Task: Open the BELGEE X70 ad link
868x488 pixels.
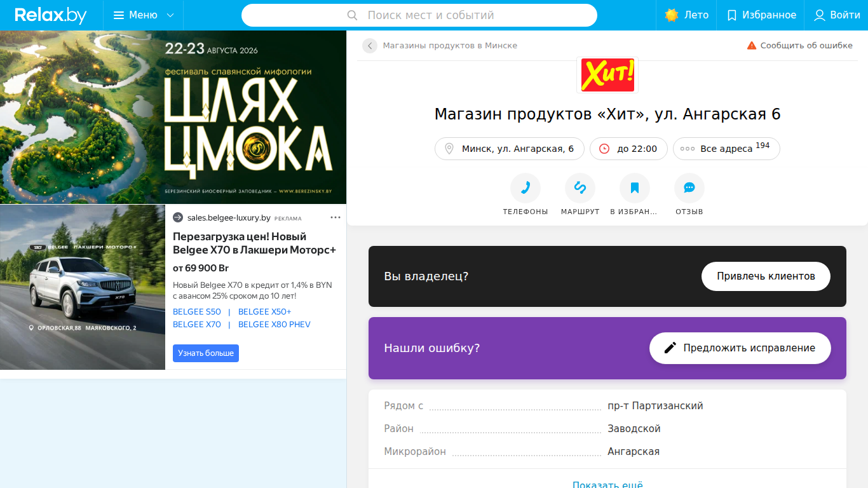Action: tap(197, 325)
